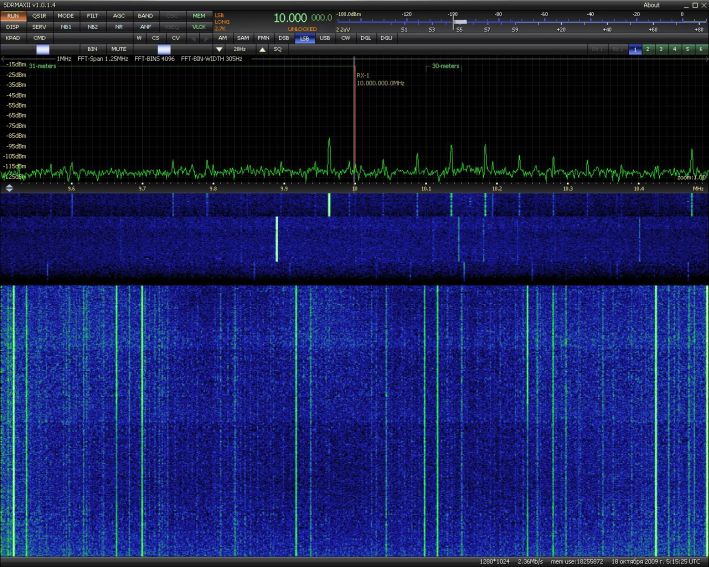This screenshot has width=709, height=567.
Task: Toggle the RUN button
Action: tap(13, 16)
